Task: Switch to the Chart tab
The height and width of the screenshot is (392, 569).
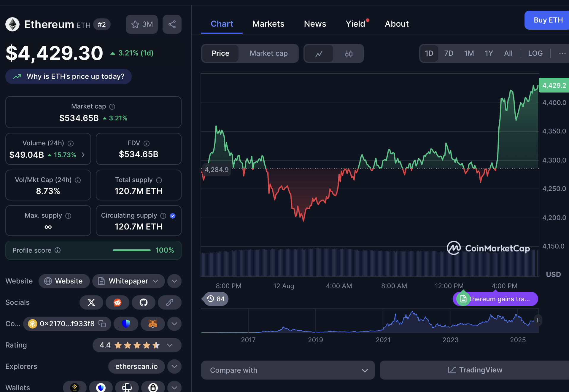Action: (222, 24)
